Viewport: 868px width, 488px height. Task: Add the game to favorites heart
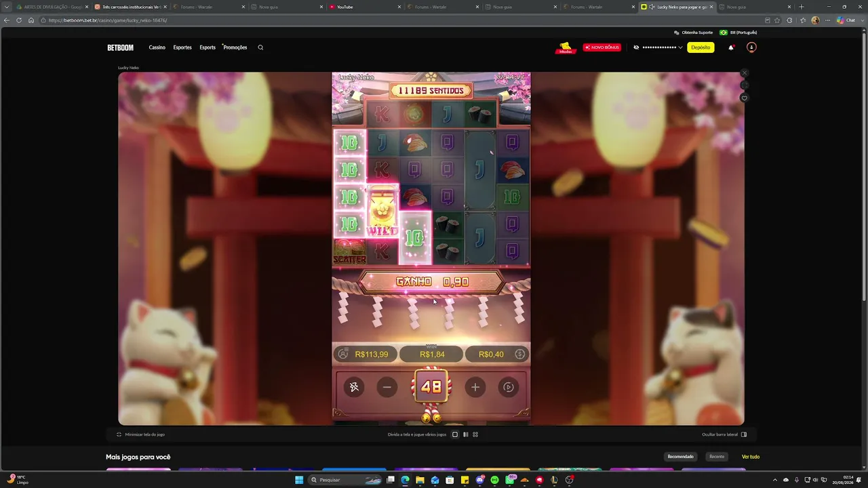744,98
